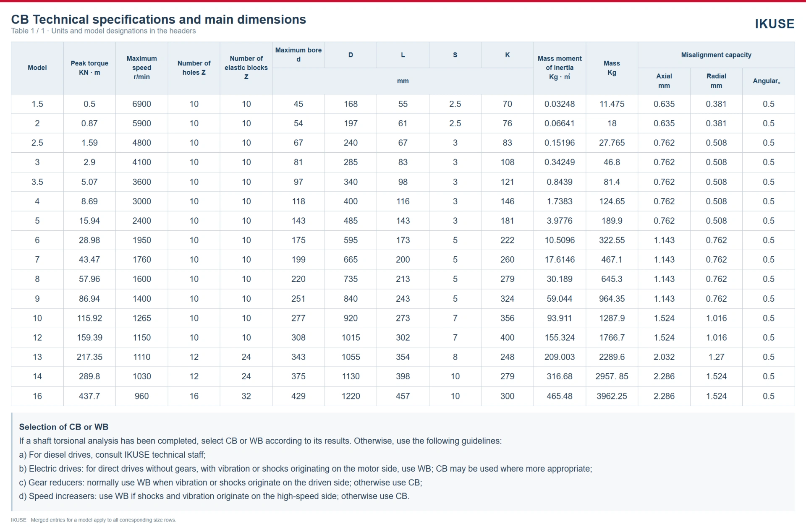Click the footer note about merged entries

pos(94,520)
